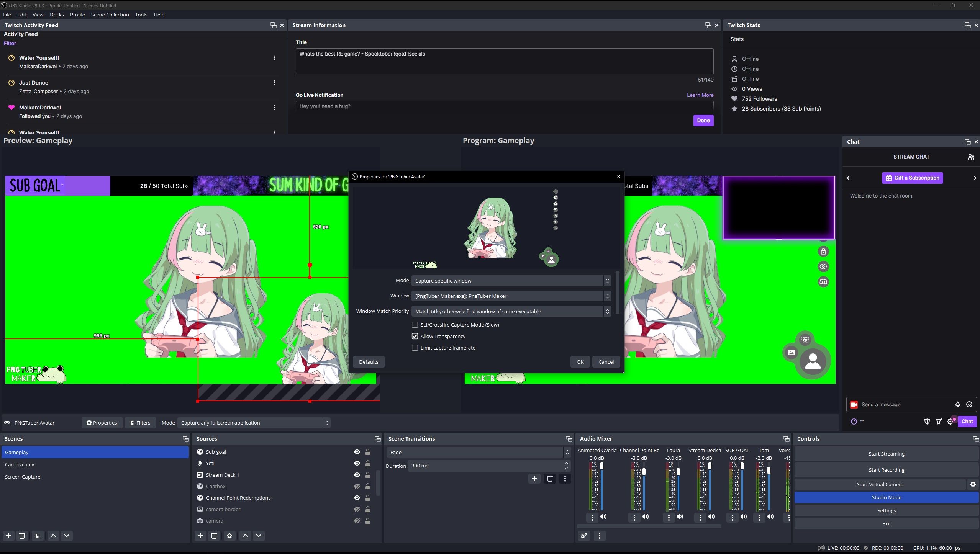Lock the Yeti source with padlock icon
The height and width of the screenshot is (554, 980).
[368, 463]
